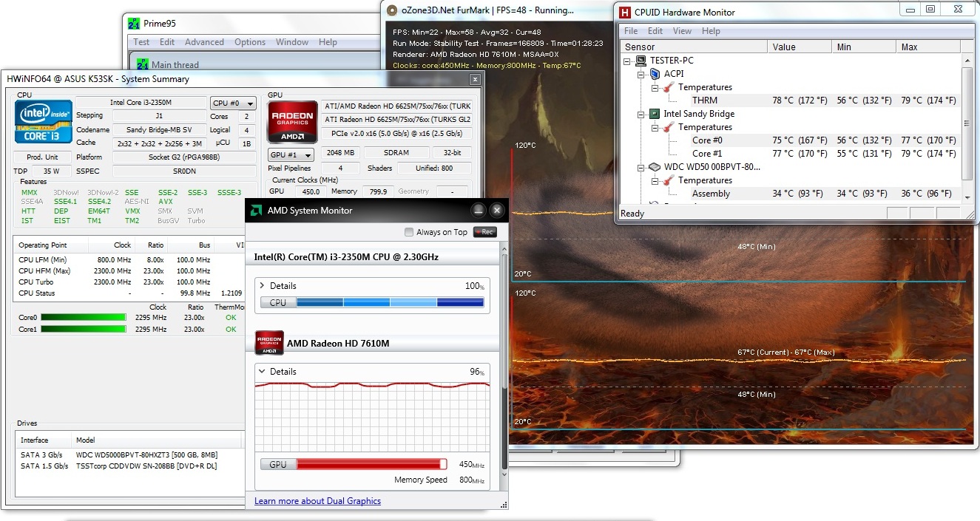980x521 pixels.
Task: Open Edit menu in Prime95
Action: [x=167, y=42]
